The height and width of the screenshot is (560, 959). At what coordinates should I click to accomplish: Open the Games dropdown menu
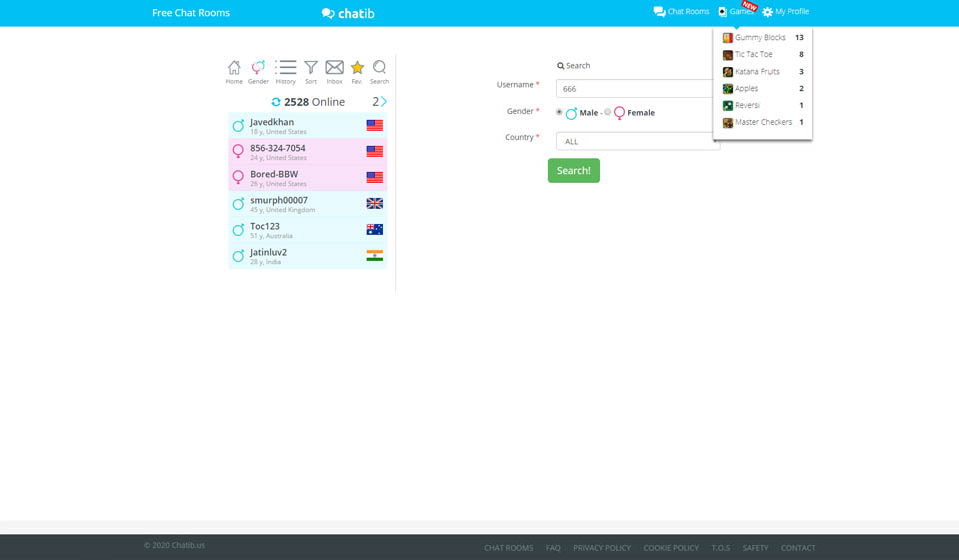[735, 12]
